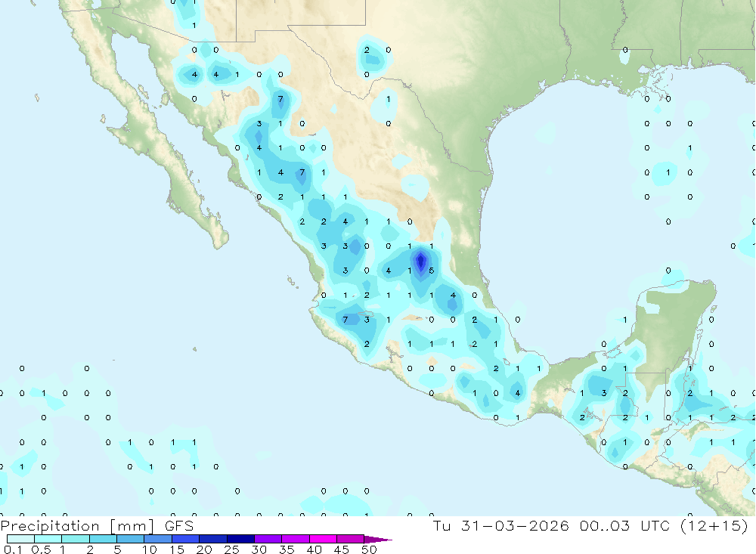Click the 'Precipitation' title word
The image size is (756, 554).
[x=50, y=526]
